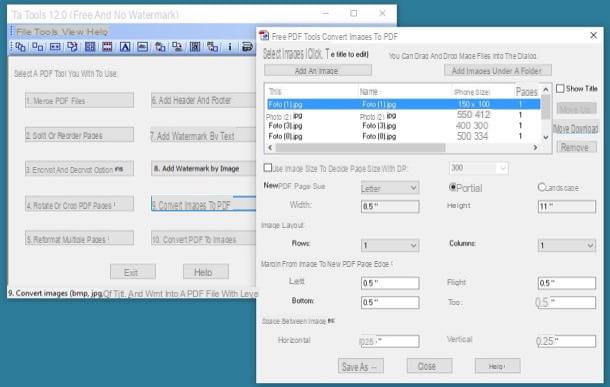Screen dimensions: 610x387
Task: Click the Exit button in the main window
Action: (133, 271)
